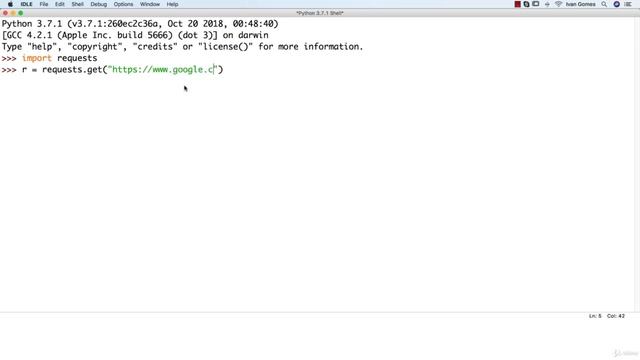Click the 'Ln: 5' status bar entry
The width and height of the screenshot is (640, 360).
pyautogui.click(x=595, y=316)
